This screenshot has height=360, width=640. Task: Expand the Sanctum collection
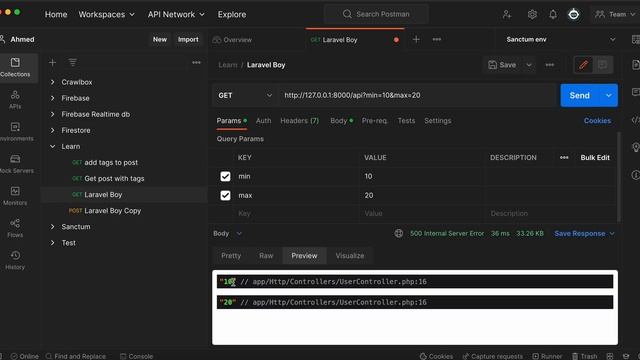point(52,227)
